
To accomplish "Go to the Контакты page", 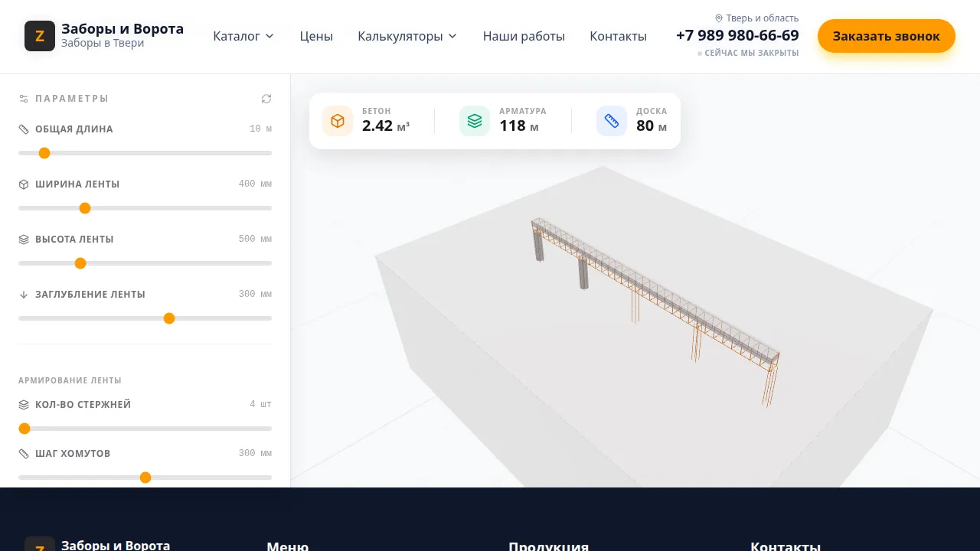I will (618, 36).
